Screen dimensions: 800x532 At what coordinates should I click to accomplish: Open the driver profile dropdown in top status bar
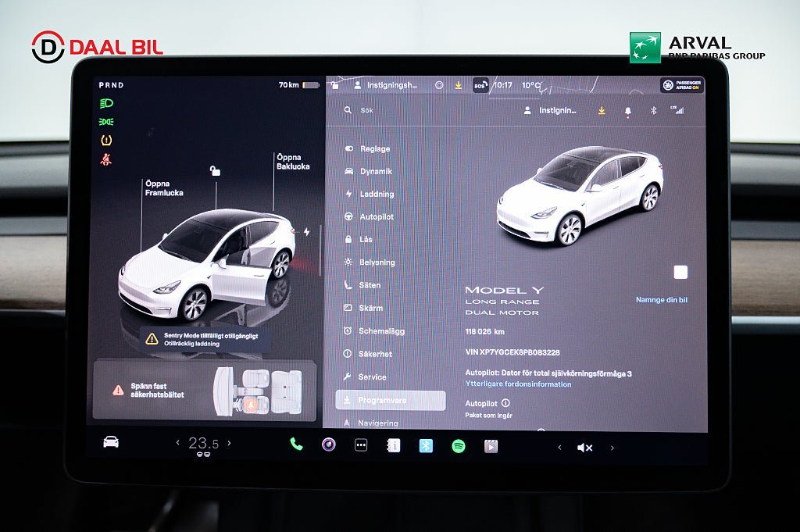click(387, 85)
